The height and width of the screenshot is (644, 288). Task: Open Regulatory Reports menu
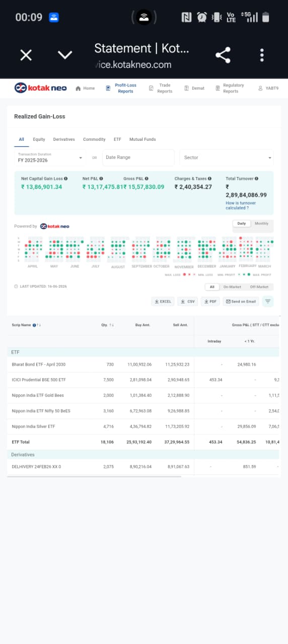pos(230,89)
